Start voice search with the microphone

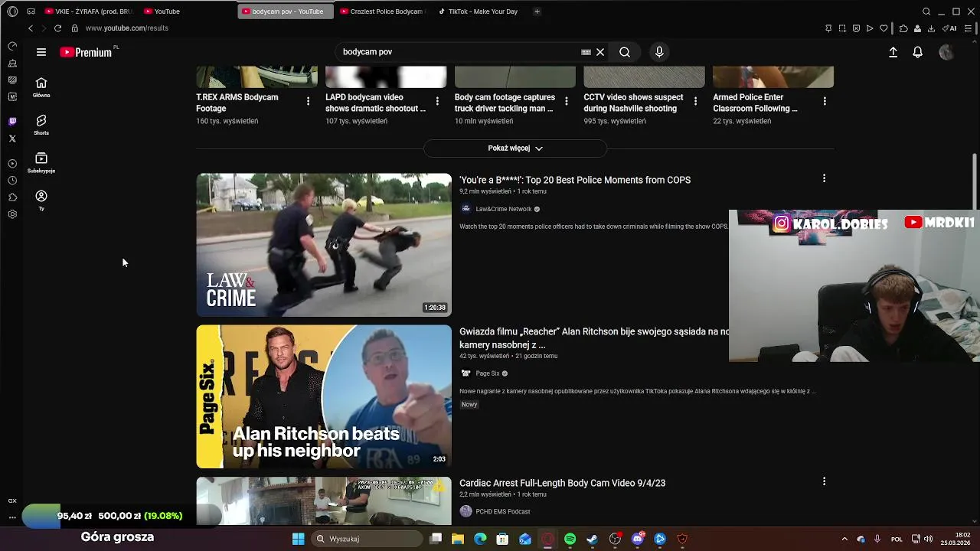coord(659,52)
